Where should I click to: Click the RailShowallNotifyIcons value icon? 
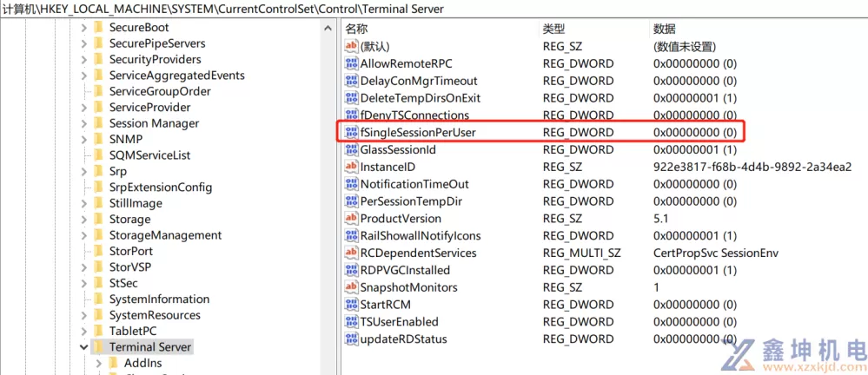pos(352,235)
